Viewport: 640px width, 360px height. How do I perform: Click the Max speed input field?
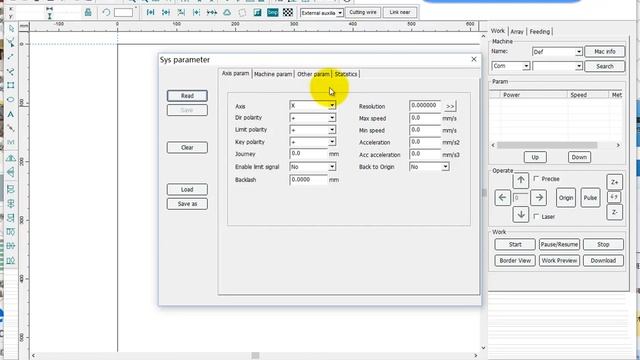click(425, 118)
